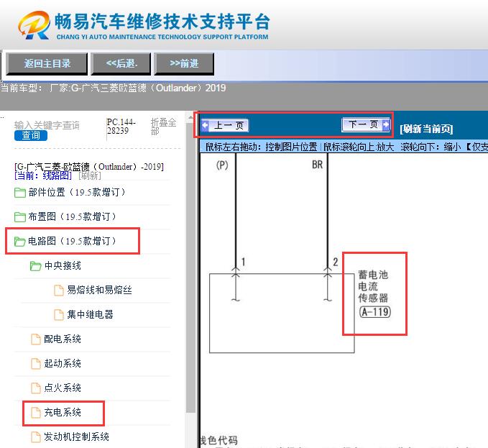
Task: Collapse the 电路图（19.5款增订） folder
Action: coord(72,241)
